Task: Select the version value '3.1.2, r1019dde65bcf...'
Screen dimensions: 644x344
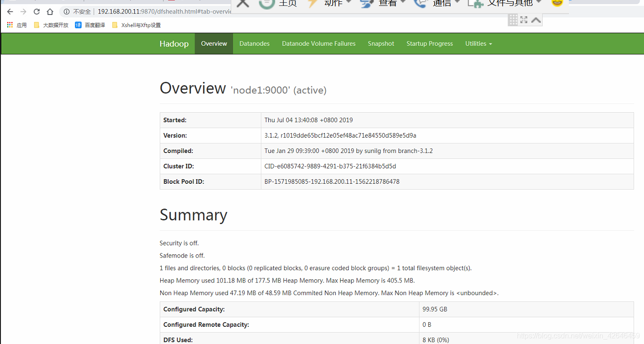Action: (340, 136)
